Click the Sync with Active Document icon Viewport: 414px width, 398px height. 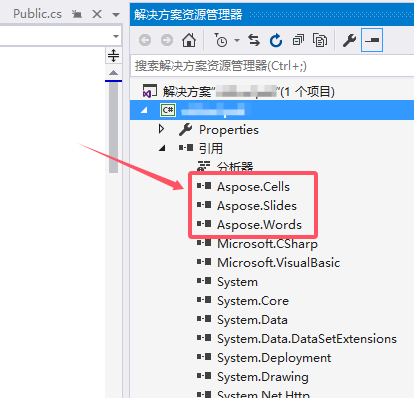pyautogui.click(x=254, y=41)
